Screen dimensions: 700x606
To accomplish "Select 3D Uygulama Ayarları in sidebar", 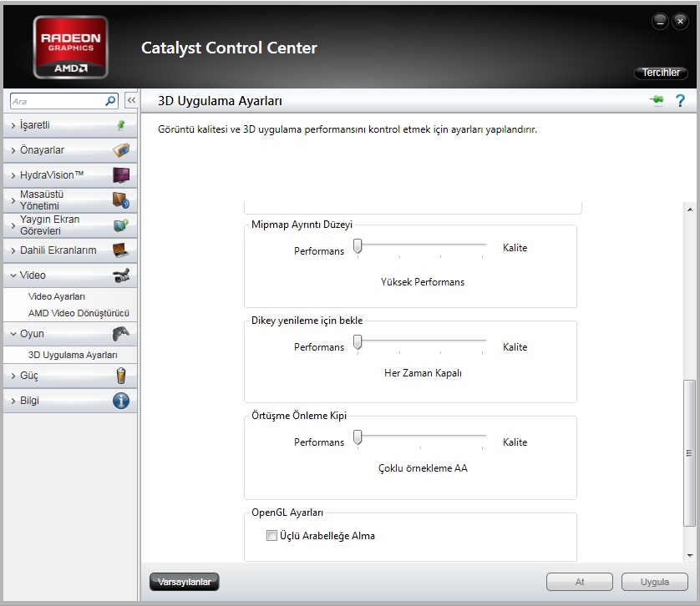I will tap(73, 355).
